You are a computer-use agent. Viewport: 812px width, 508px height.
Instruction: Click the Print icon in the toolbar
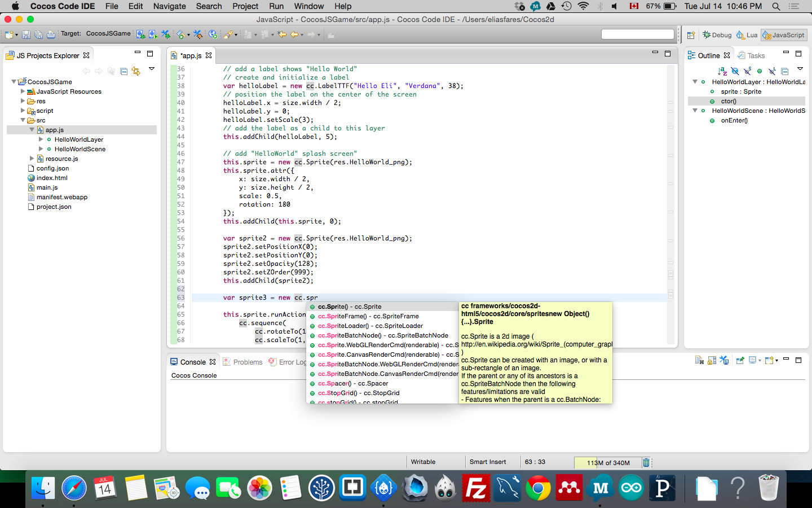coord(51,35)
